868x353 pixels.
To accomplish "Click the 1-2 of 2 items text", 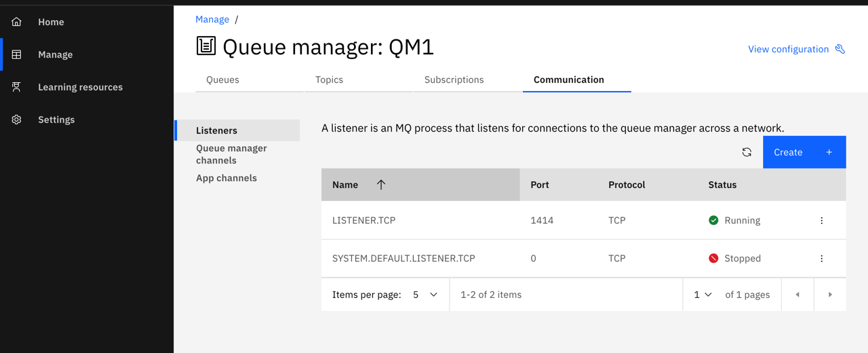I will pyautogui.click(x=491, y=295).
